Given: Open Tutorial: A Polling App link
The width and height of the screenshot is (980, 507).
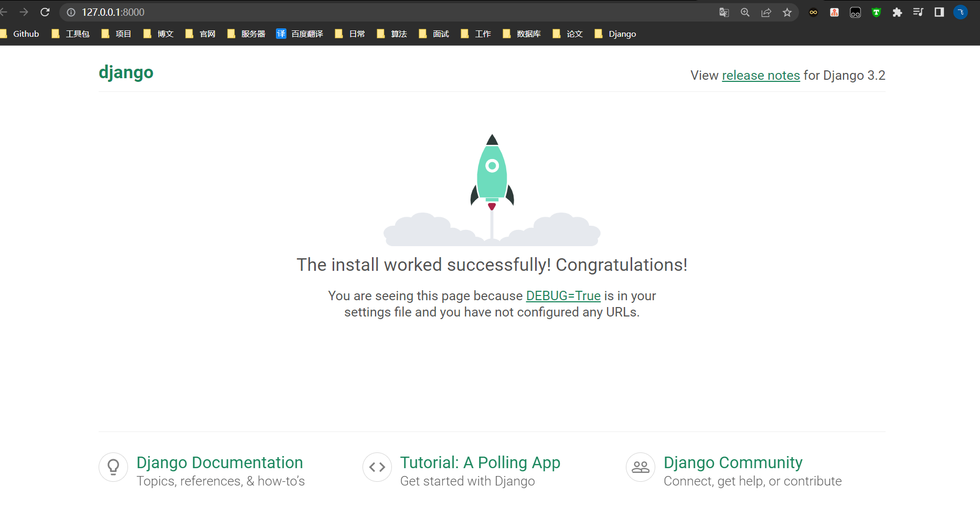Looking at the screenshot, I should [x=480, y=462].
